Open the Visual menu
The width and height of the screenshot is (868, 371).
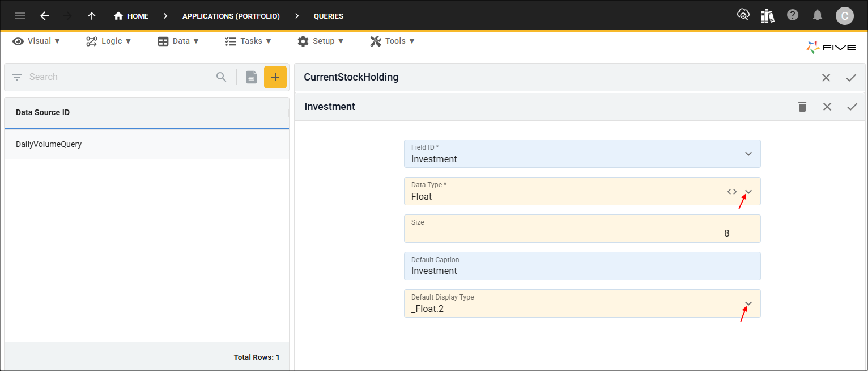[x=37, y=41]
